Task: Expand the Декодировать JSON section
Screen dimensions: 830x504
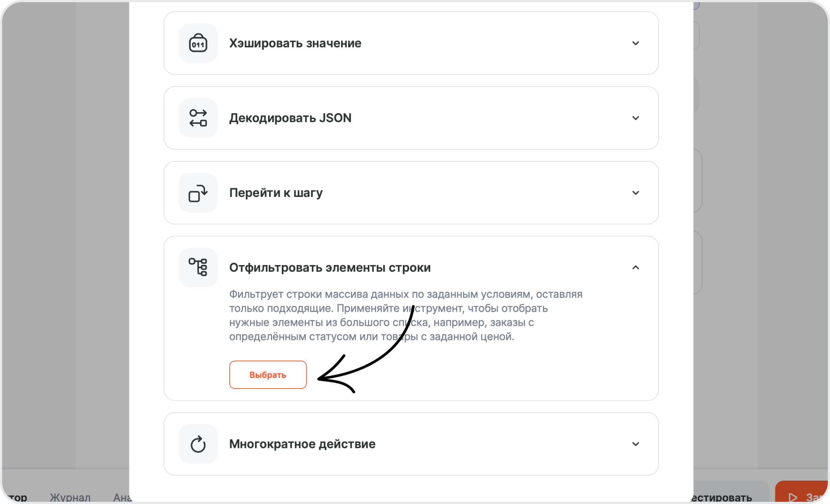Action: tap(636, 118)
